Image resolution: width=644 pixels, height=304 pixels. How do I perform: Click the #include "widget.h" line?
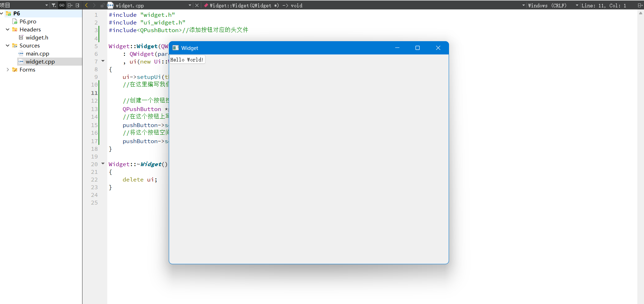(142, 15)
